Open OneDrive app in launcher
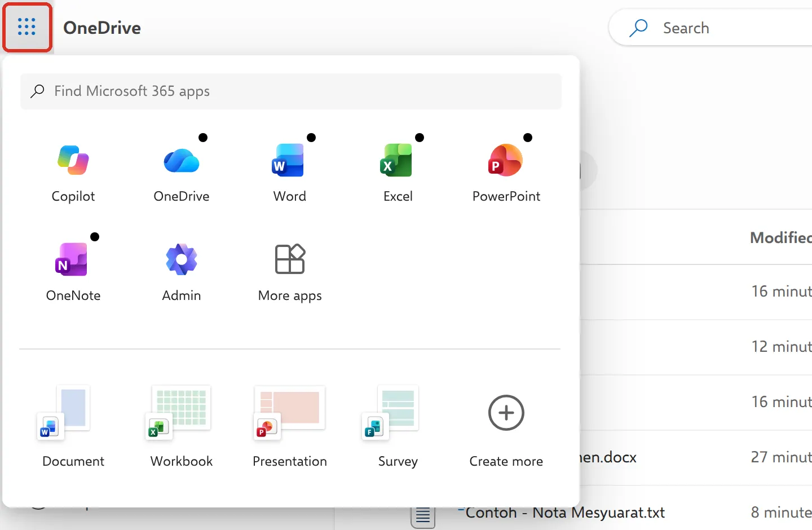This screenshot has width=812, height=530. tap(182, 173)
